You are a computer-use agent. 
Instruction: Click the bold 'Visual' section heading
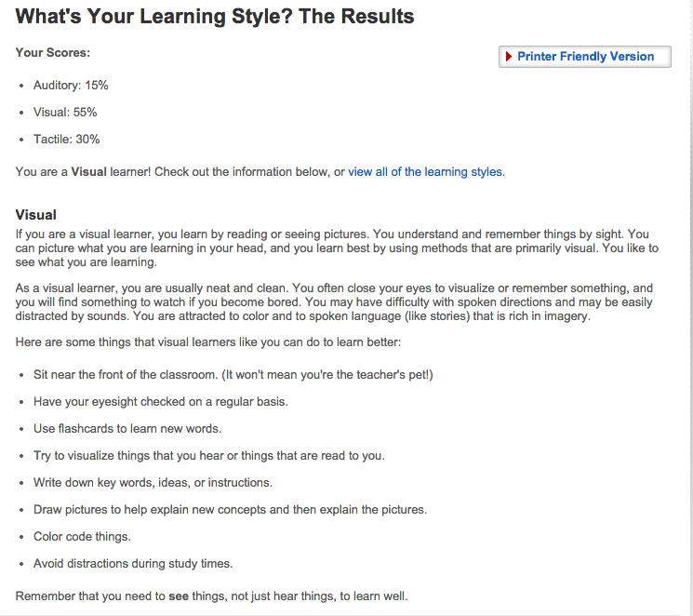point(36,215)
